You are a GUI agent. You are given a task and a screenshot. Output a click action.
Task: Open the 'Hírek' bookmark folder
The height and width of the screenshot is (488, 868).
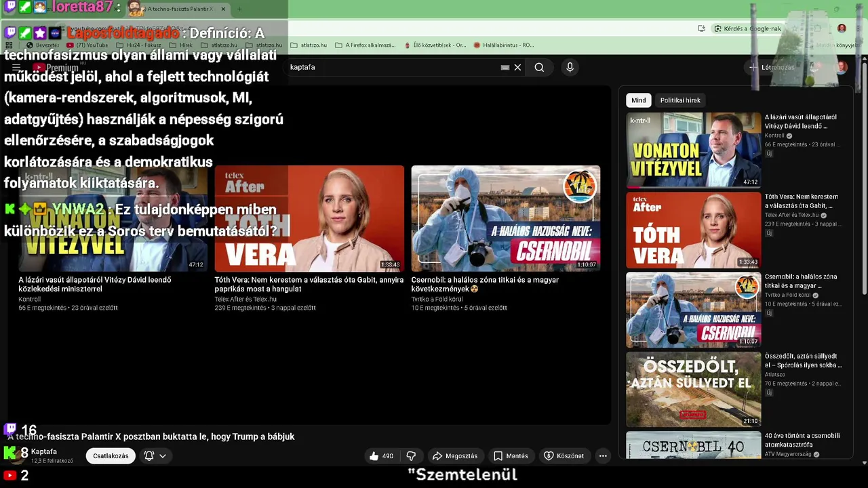pos(180,45)
